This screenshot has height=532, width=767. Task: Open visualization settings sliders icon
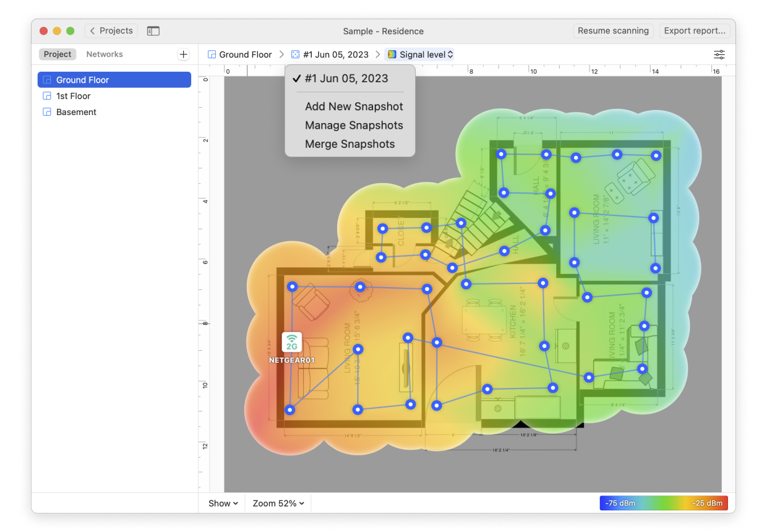[x=719, y=54]
